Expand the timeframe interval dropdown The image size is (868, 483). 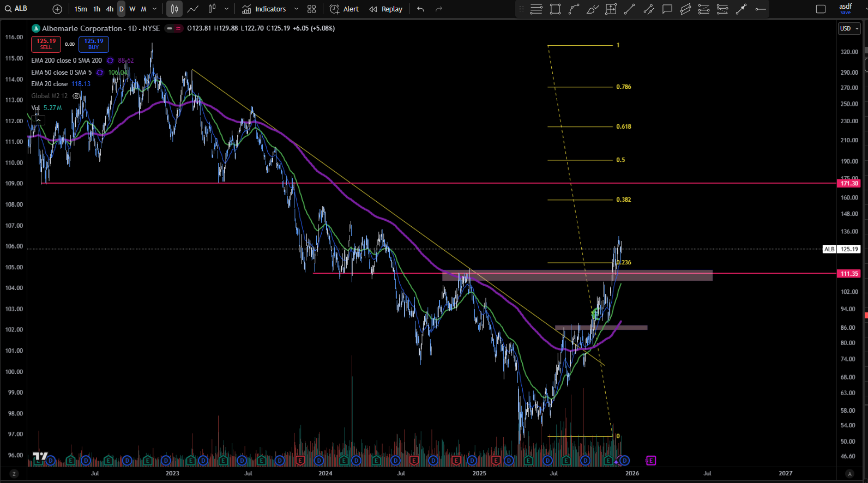[x=155, y=9]
